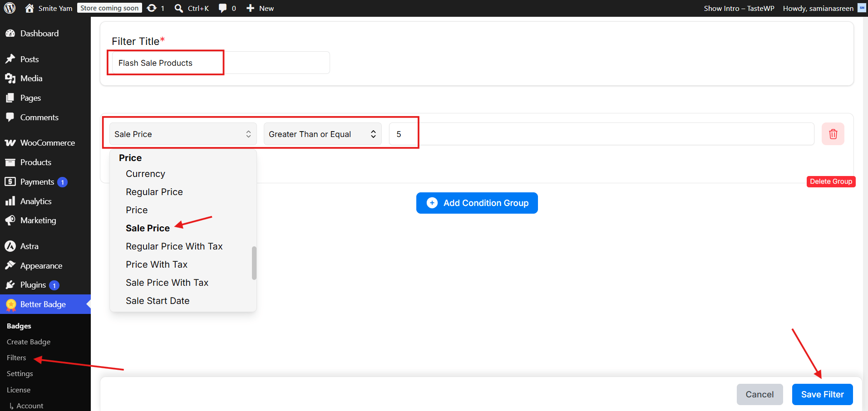Choose the Price option in list
The width and height of the screenshot is (868, 411).
(137, 210)
